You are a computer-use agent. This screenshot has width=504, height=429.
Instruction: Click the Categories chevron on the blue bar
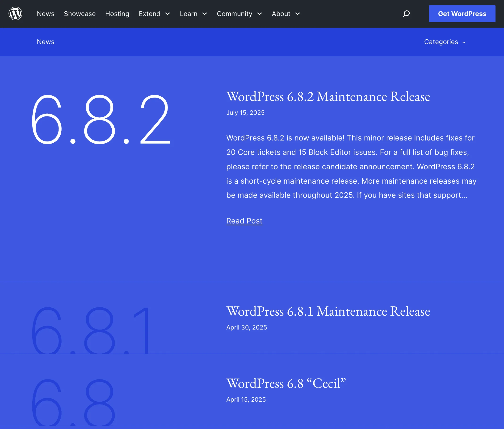pyautogui.click(x=464, y=42)
